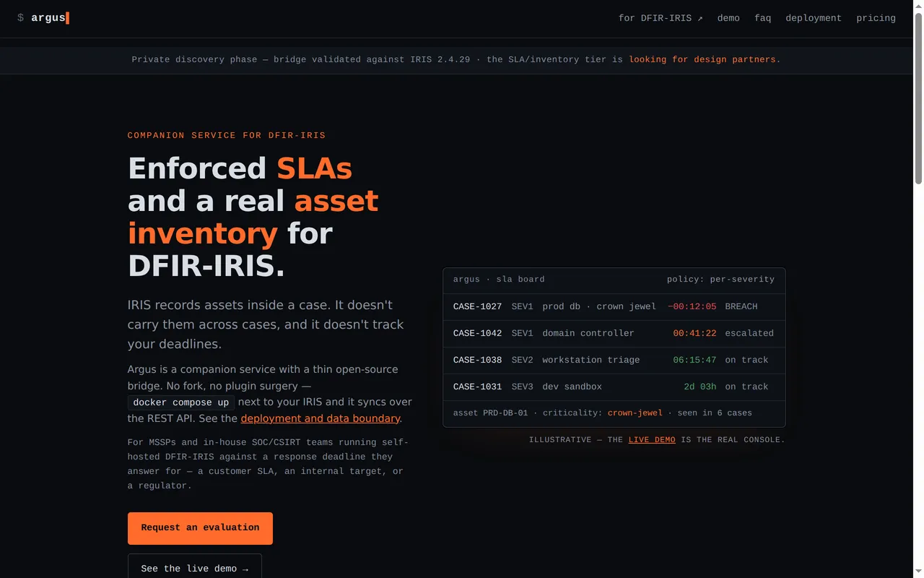This screenshot has height=578, width=924.
Task: Click the scrollbar down arrow
Action: (918, 572)
